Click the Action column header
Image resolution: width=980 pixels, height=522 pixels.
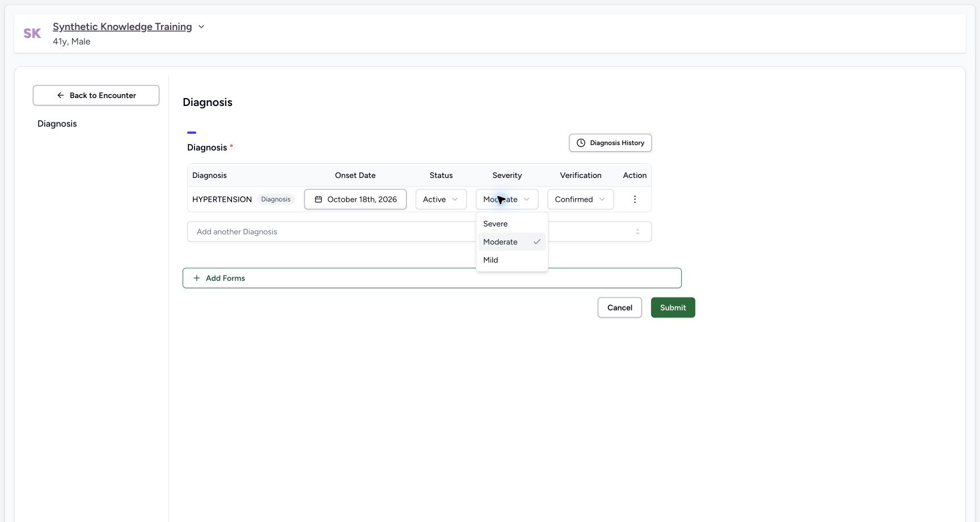point(635,176)
